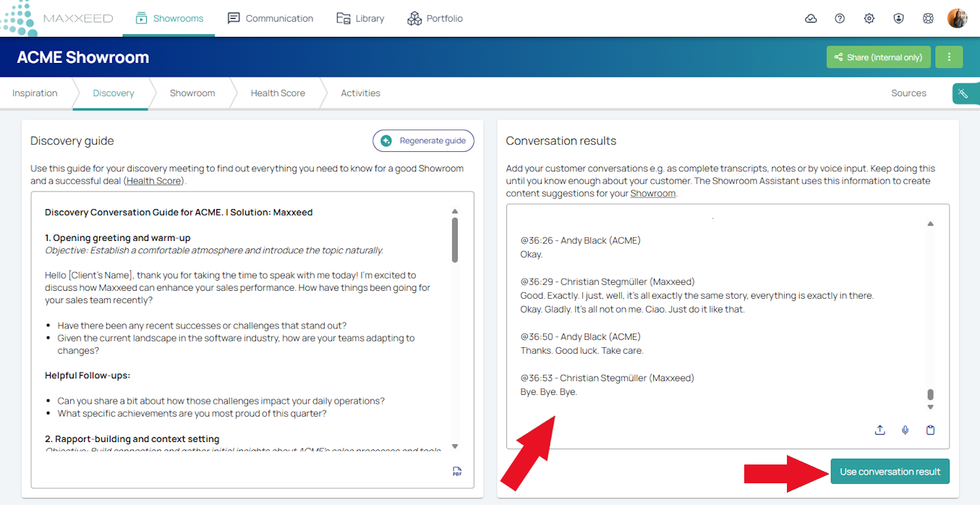980x505 pixels.
Task: Export discovery guide as PDF
Action: tap(457, 472)
